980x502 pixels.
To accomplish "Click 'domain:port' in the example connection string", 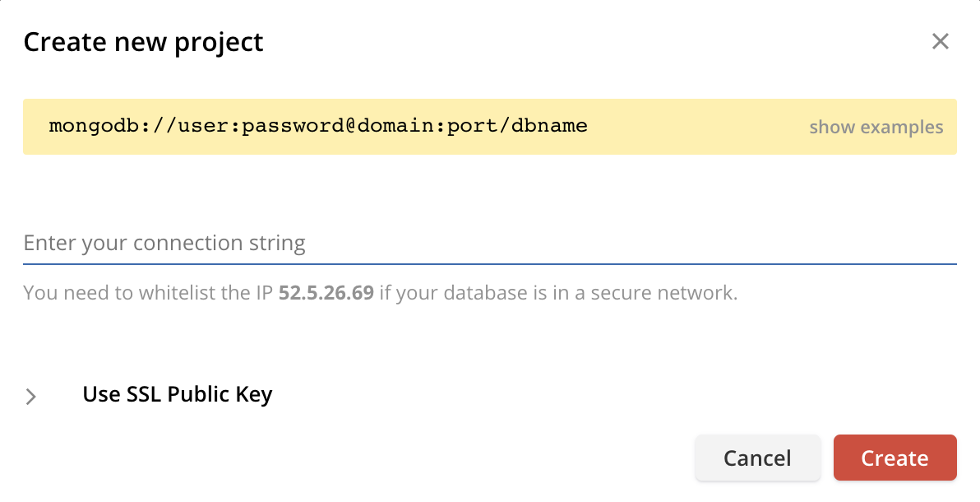I will click(428, 126).
